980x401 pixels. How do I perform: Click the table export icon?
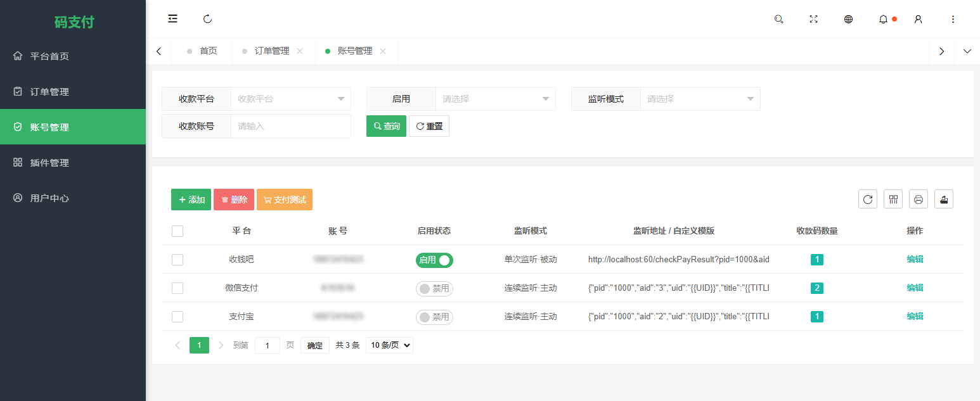pyautogui.click(x=944, y=200)
